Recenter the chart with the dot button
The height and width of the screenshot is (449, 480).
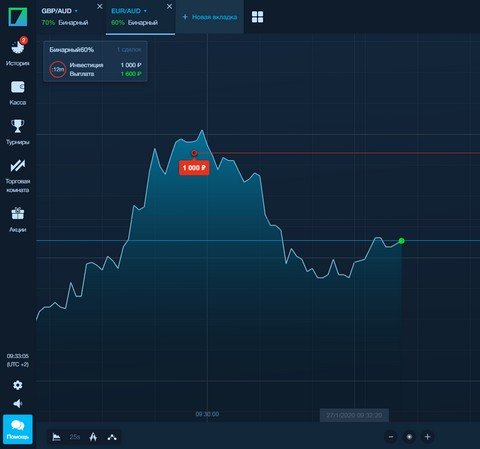click(409, 437)
